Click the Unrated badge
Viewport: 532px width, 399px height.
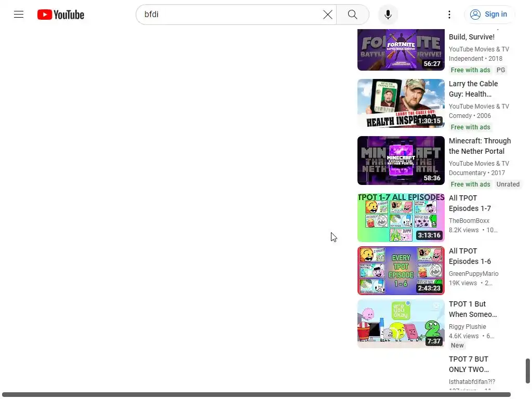point(508,184)
